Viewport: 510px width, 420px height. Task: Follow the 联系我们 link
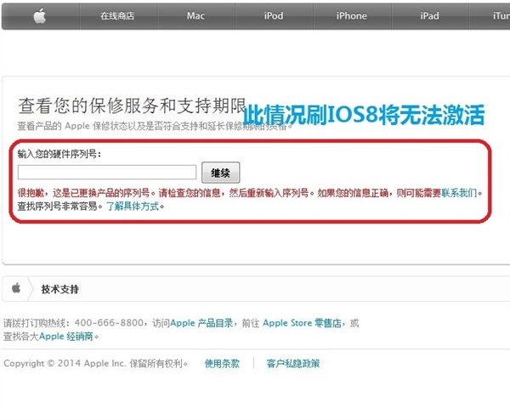tap(459, 193)
